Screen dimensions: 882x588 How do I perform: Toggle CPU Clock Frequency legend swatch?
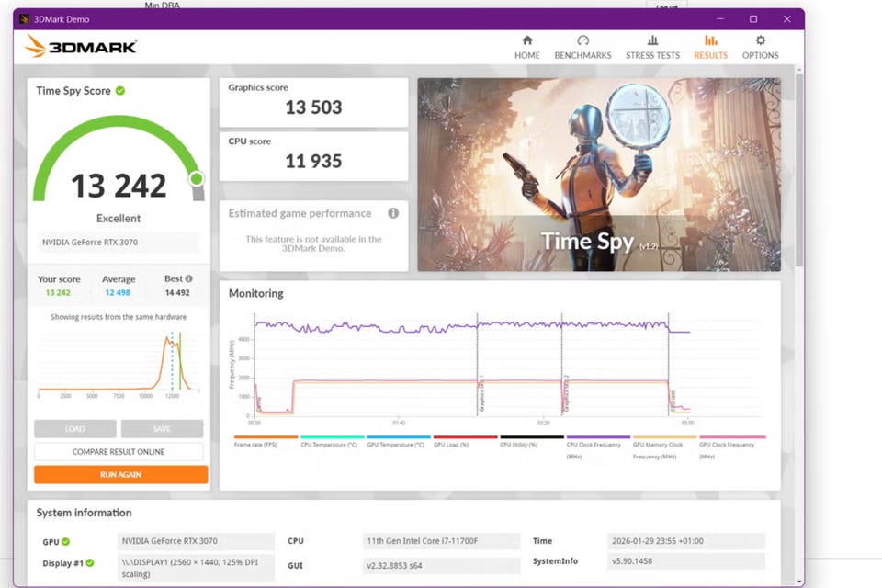click(598, 436)
